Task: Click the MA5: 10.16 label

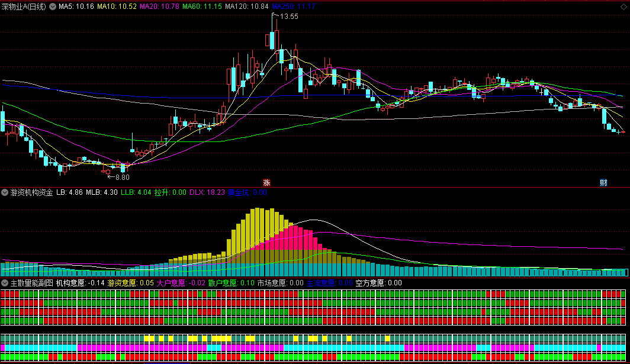Action: (76, 7)
